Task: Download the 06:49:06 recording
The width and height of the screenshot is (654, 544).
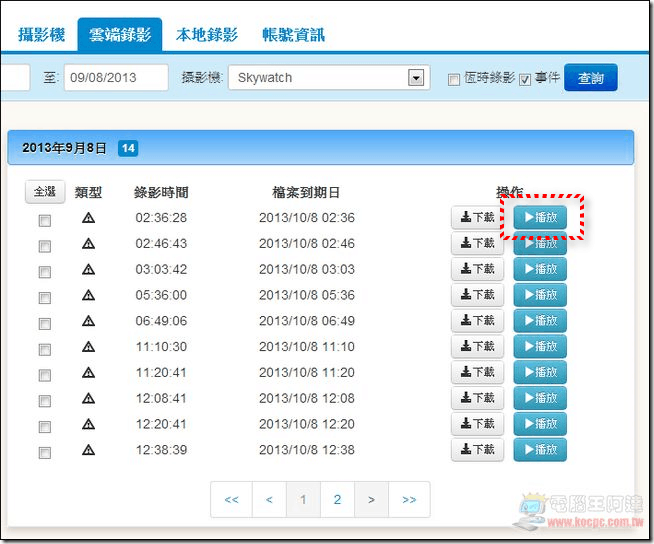Action: [x=477, y=321]
